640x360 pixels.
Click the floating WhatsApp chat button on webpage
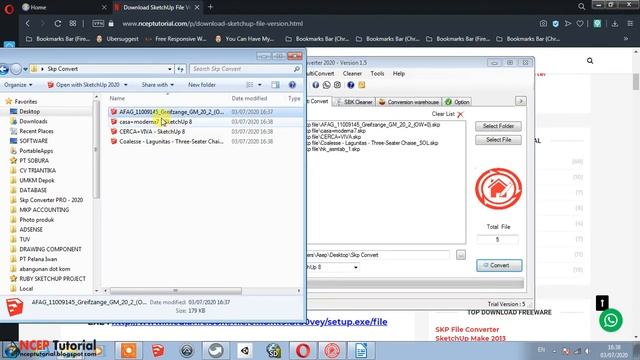[611, 320]
